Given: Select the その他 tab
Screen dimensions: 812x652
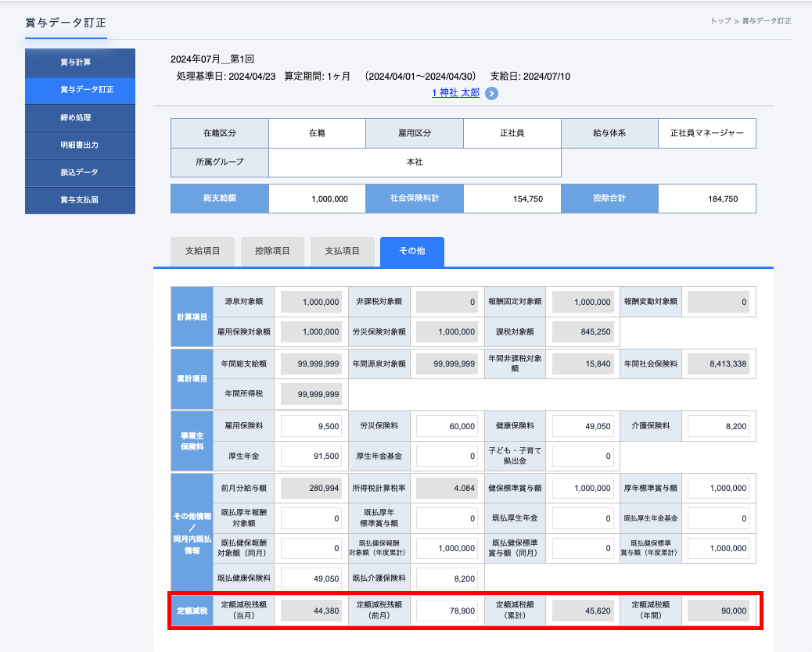Looking at the screenshot, I should [x=412, y=252].
